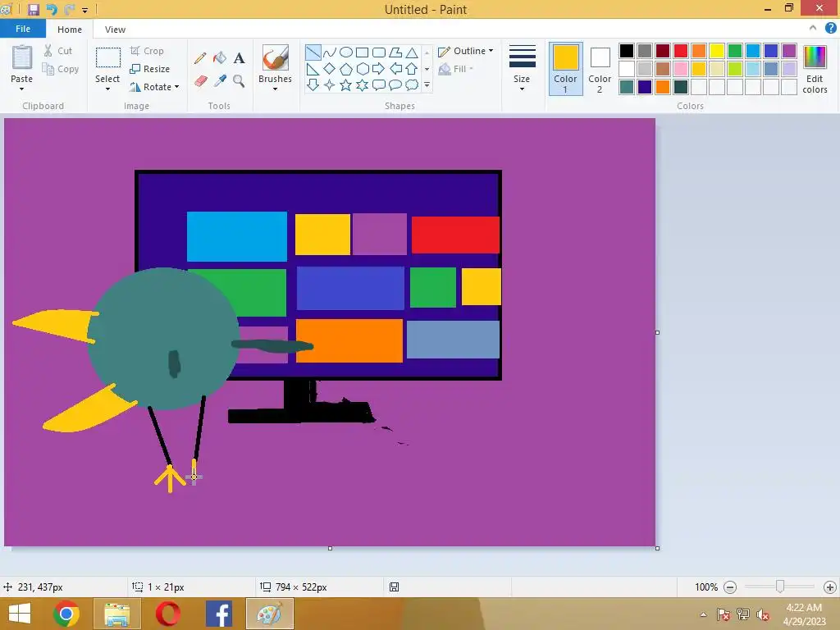Select the Magnifier tool
The height and width of the screenshot is (630, 840).
coord(239,81)
